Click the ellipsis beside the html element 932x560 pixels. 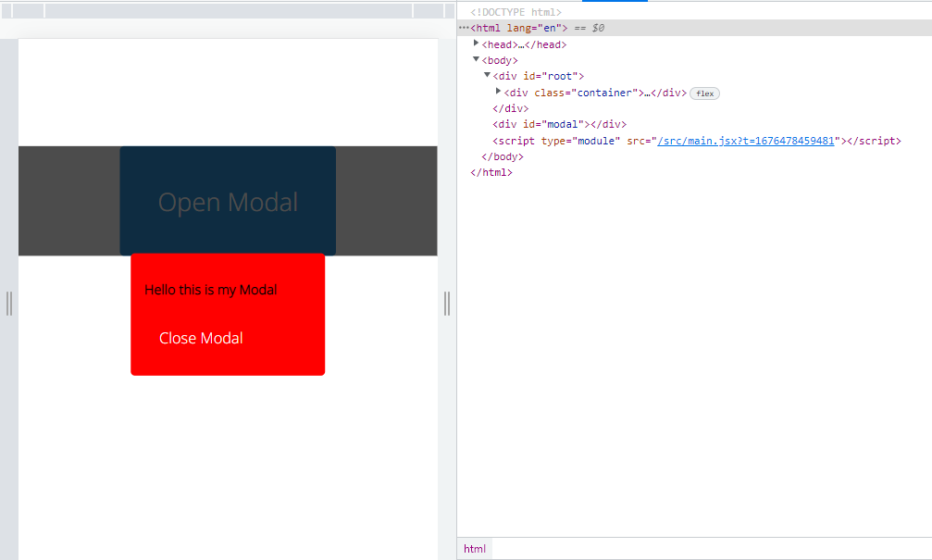pos(464,28)
